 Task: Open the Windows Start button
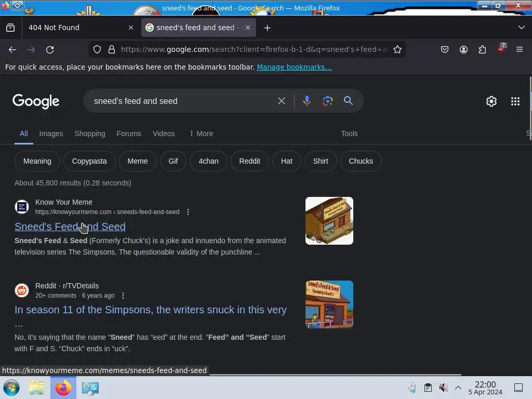point(11,388)
